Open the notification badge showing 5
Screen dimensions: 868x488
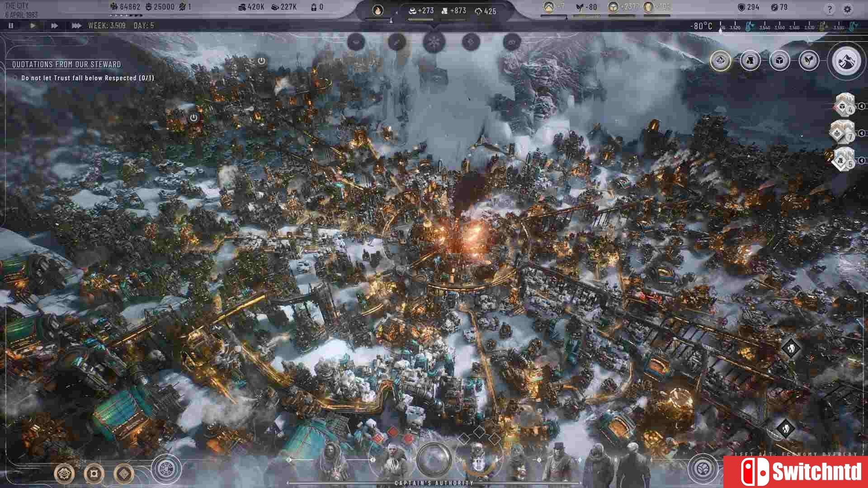844,160
